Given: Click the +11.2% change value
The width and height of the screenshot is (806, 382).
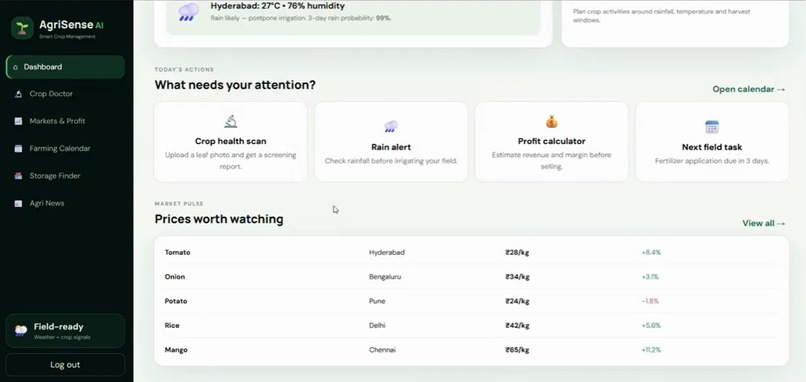Looking at the screenshot, I should [x=651, y=350].
